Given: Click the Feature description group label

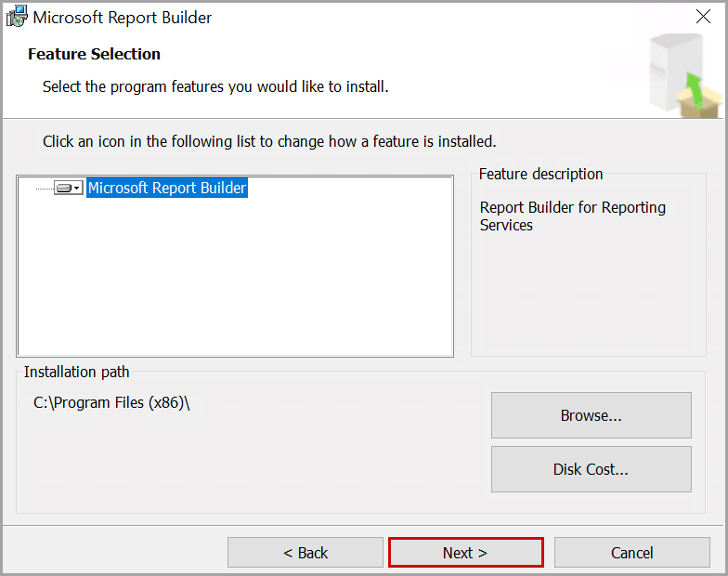Looking at the screenshot, I should click(540, 174).
